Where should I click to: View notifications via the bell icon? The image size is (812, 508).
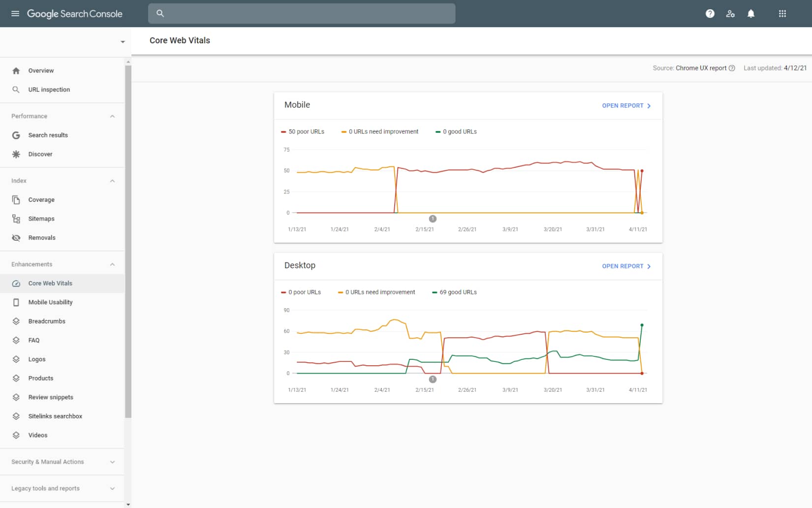click(x=751, y=13)
